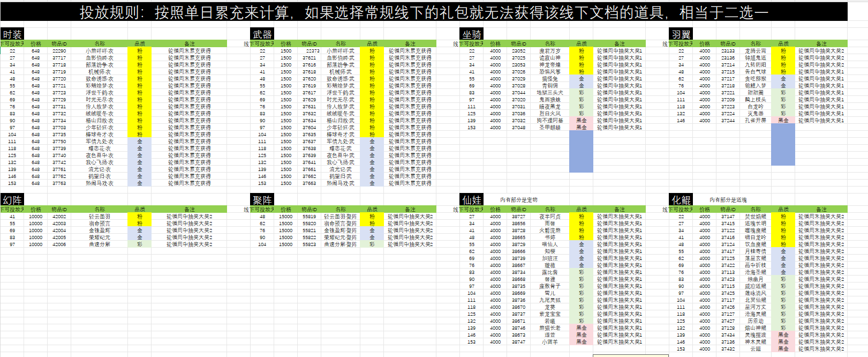This screenshot has width=868, height=357.
Task: Click the 内有部分是追魂 note beside 化鲲
Action: pos(728,200)
